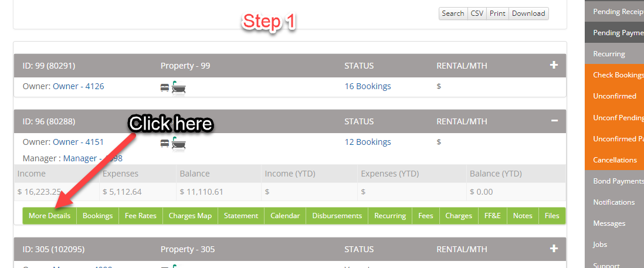Screen dimensions: 644x268
Task: Click the Download button
Action: point(528,13)
